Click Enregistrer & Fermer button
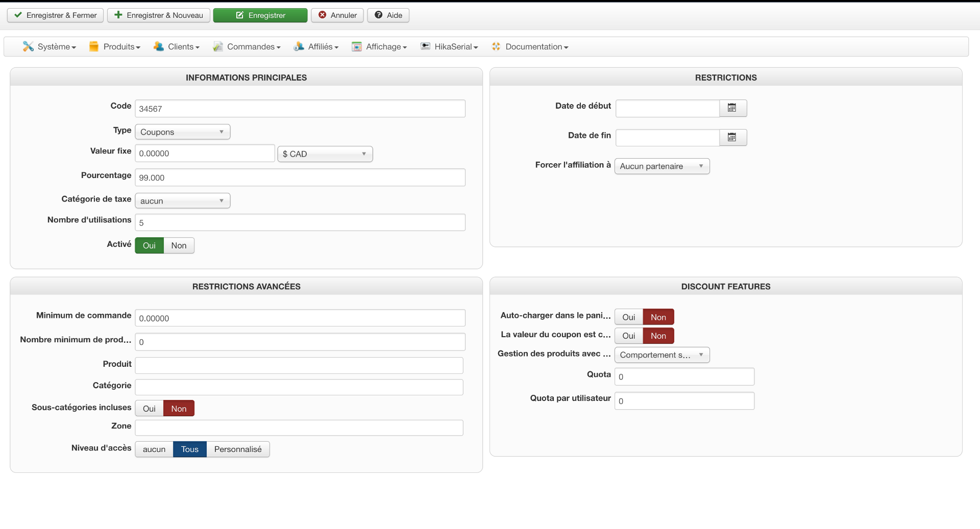980x529 pixels. [56, 15]
